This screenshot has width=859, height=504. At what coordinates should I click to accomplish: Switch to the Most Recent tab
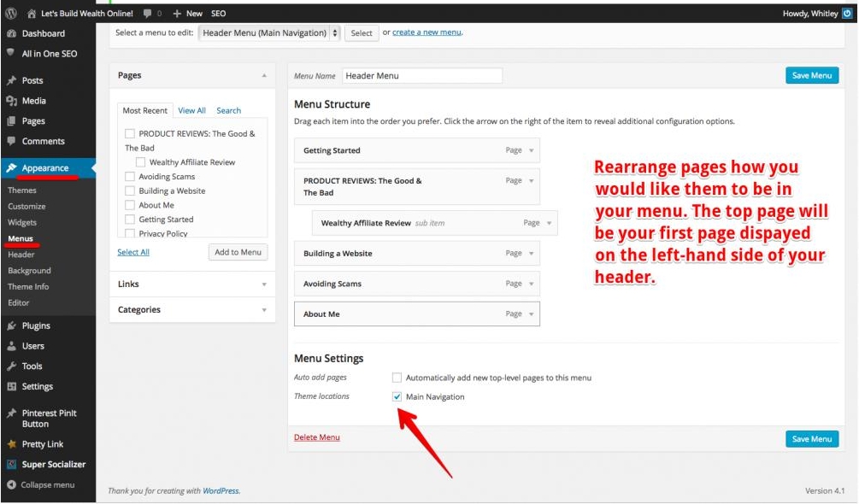pos(145,110)
